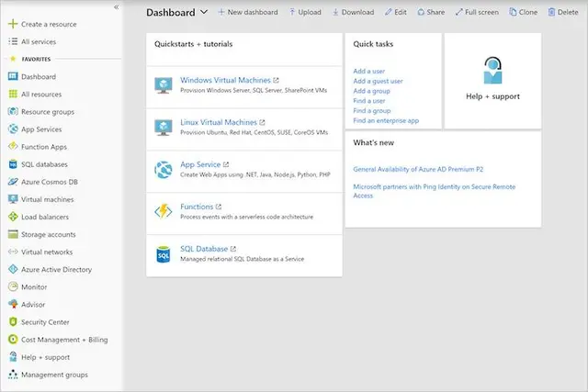Select Monitor label in the sidebar
Viewport: 588px width, 392px height.
[34, 287]
